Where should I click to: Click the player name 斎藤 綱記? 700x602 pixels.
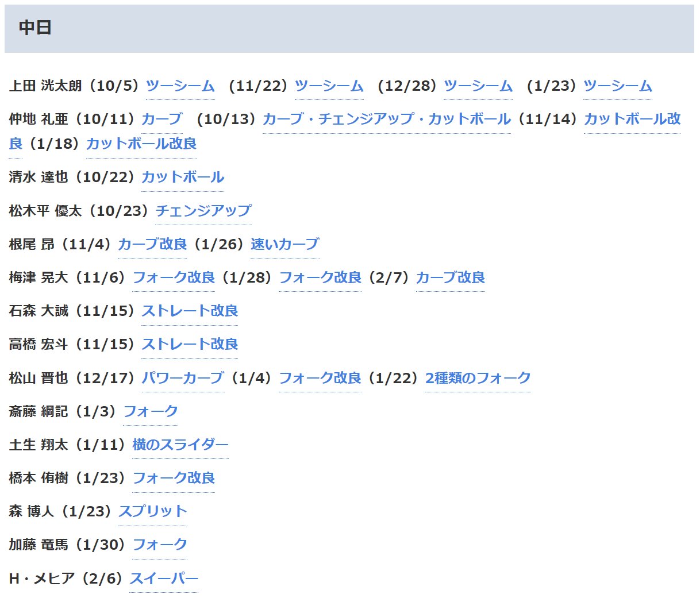(39, 411)
